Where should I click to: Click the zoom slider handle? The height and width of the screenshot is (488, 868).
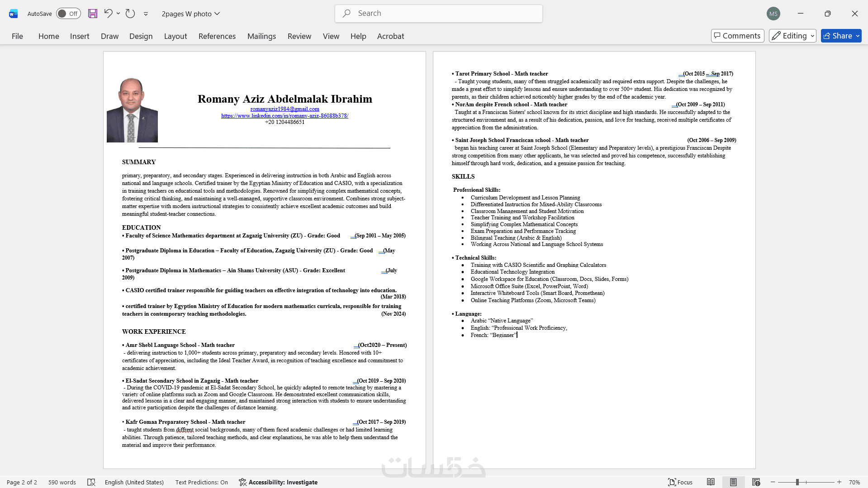(x=797, y=482)
